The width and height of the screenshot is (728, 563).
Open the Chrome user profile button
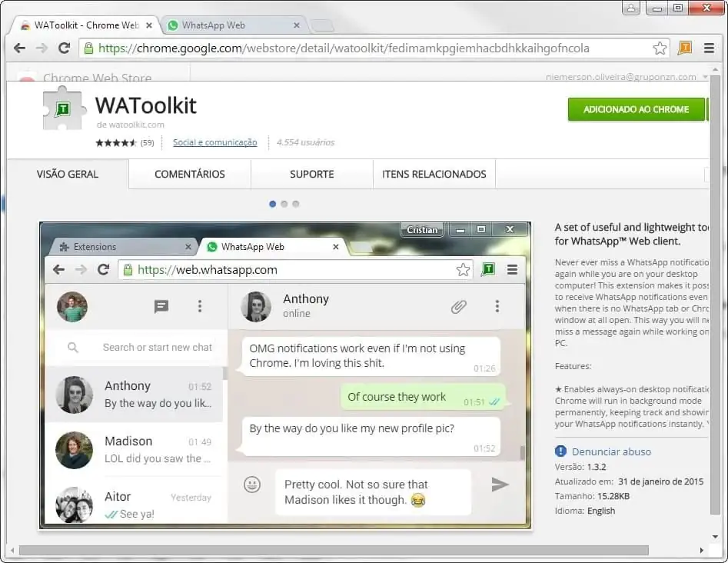tap(631, 8)
